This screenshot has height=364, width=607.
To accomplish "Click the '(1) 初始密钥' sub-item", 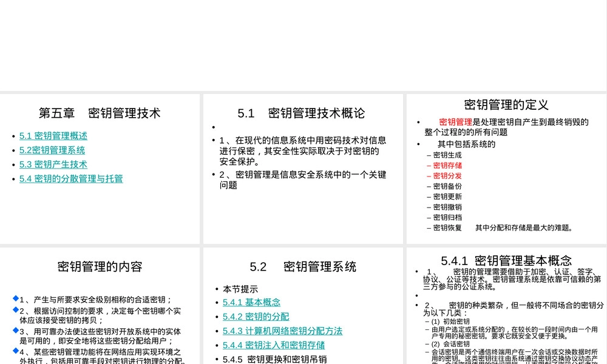I will coord(450,322).
